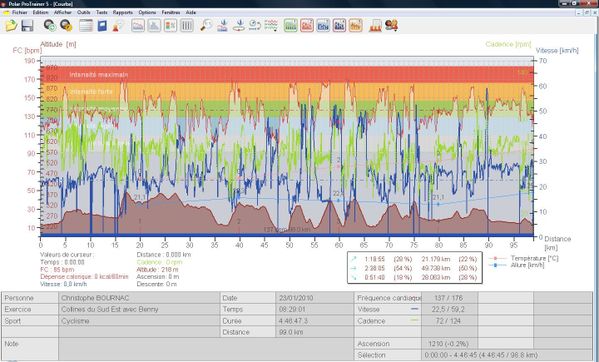Open the Tests menu
This screenshot has width=599, height=362.
pyautogui.click(x=102, y=12)
